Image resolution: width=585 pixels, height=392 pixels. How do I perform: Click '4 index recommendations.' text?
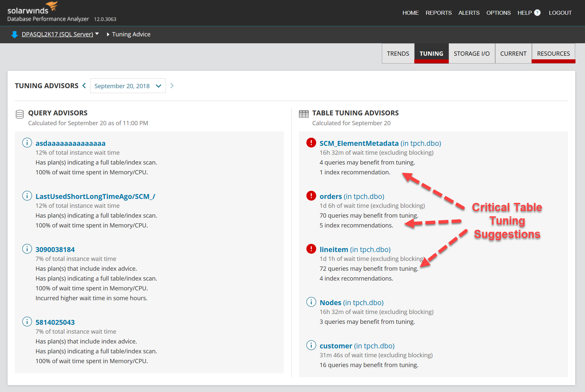coord(356,278)
